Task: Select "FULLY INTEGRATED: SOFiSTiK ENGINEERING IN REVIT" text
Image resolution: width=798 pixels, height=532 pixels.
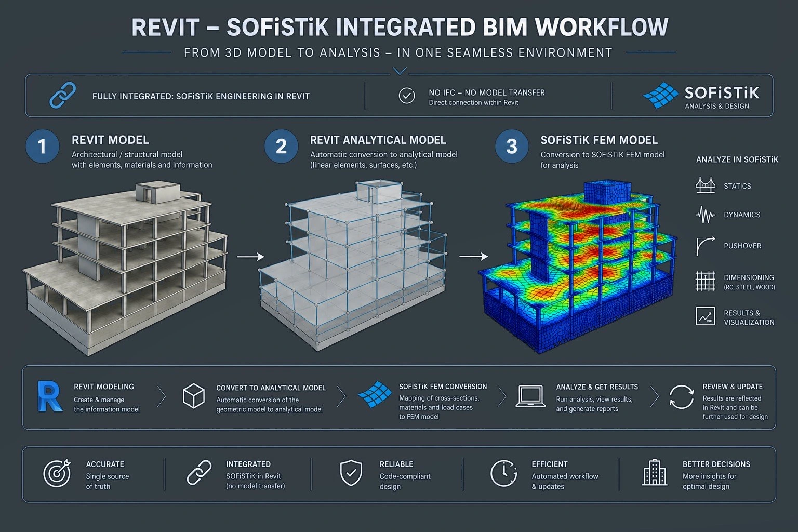Action: [x=201, y=96]
